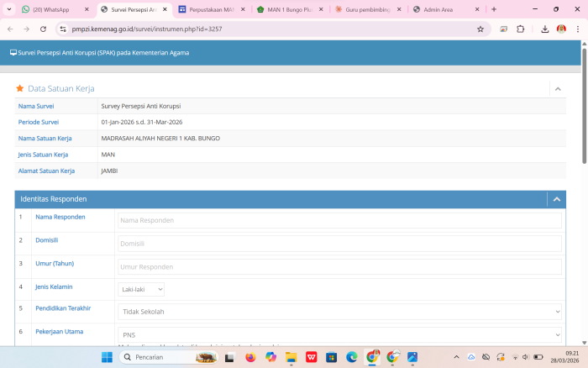
Task: Open the Chrome downloads icon
Action: coord(544,28)
